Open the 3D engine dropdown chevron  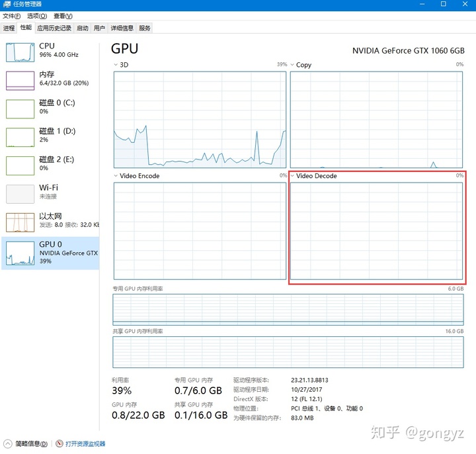116,65
